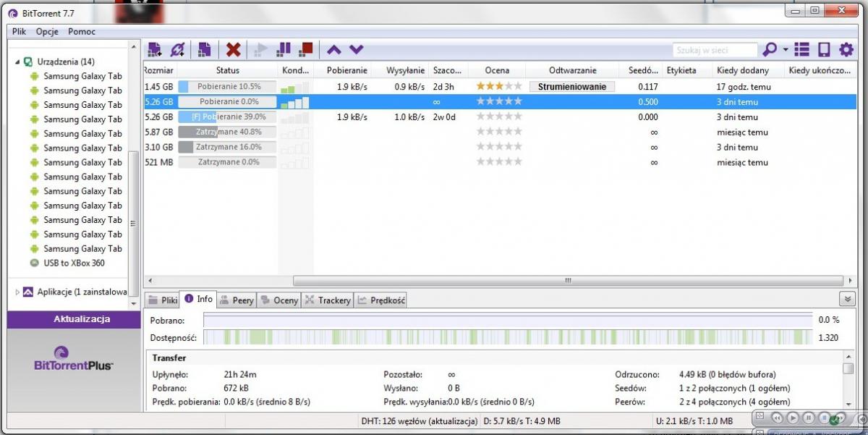This screenshot has height=435, width=868.
Task: Expand the Aplikacje tree node
Action: (17, 292)
